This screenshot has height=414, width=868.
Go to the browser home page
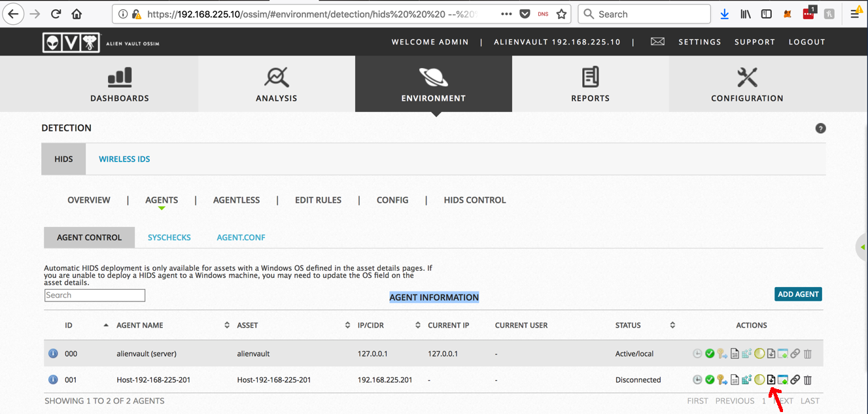pyautogui.click(x=77, y=14)
